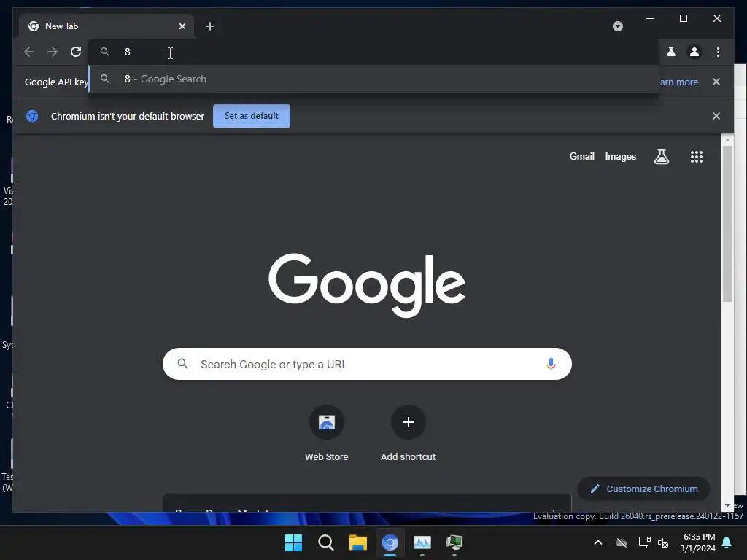Image resolution: width=747 pixels, height=560 pixels.
Task: Open the muted volume tray icon
Action: pos(662,542)
